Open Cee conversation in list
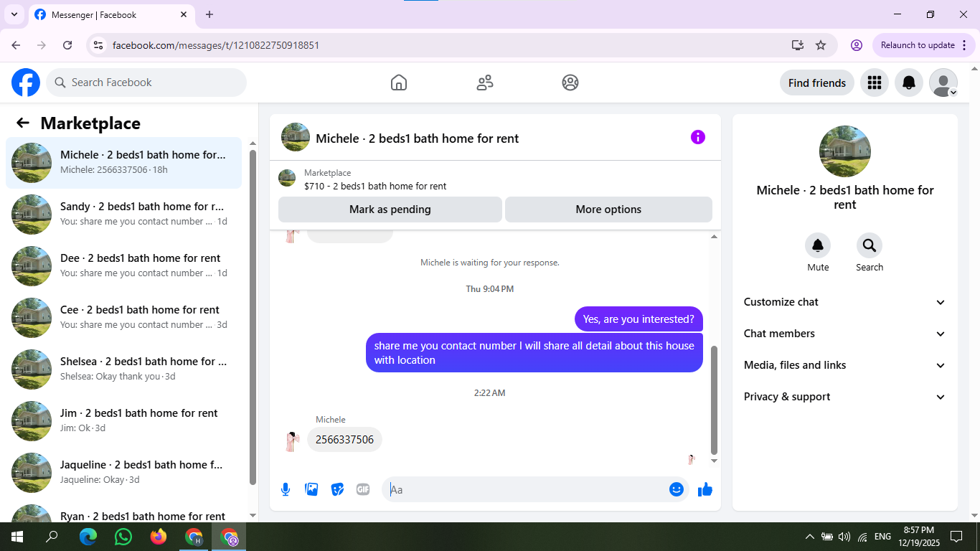The height and width of the screenshot is (551, 980). pos(123,318)
